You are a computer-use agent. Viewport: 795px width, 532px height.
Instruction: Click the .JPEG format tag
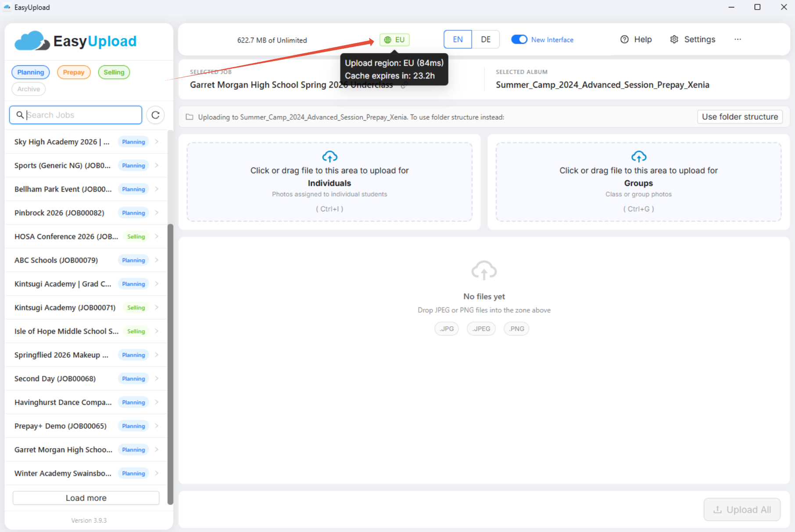click(x=481, y=329)
